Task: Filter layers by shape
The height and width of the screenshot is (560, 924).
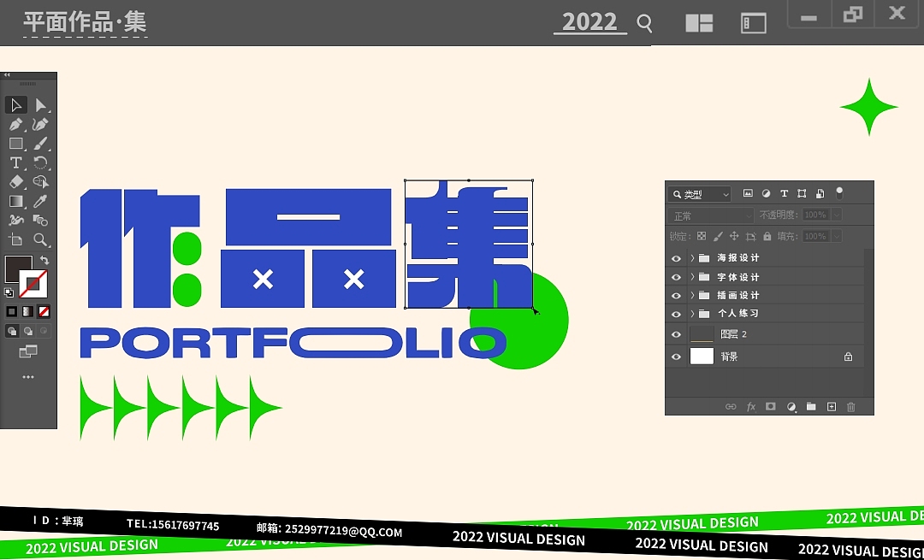Action: point(802,193)
